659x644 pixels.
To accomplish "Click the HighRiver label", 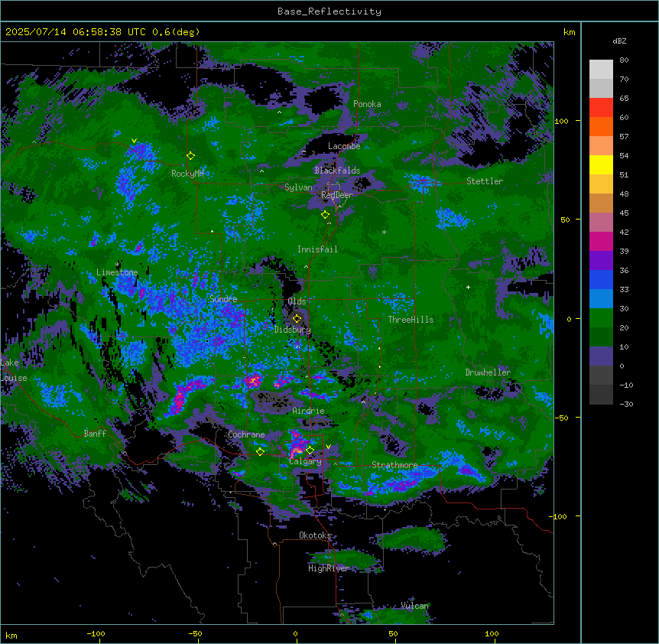I will pyautogui.click(x=329, y=568).
